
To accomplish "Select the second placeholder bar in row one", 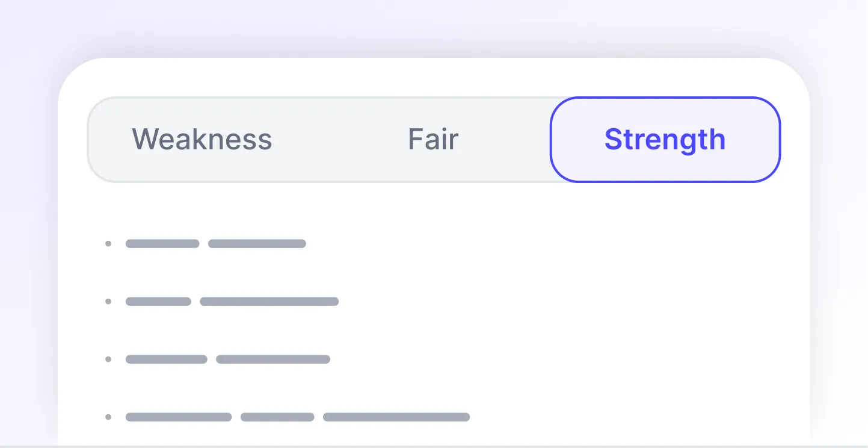I will tap(256, 243).
